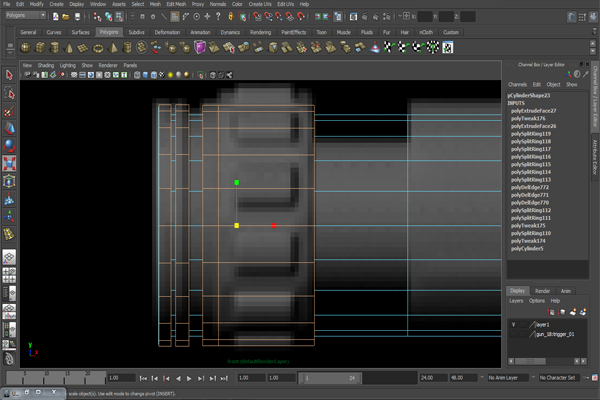
Task: Click the render current frame icon
Action: tap(365, 16)
